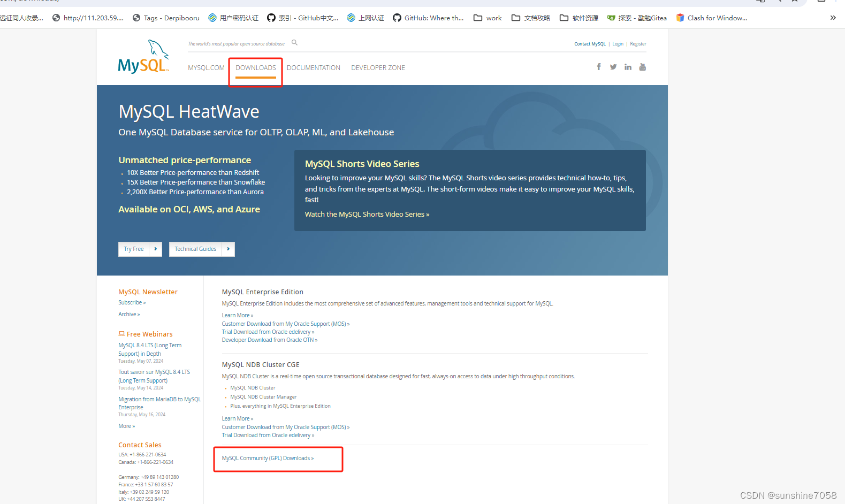Open MySQL Facebook page icon

click(x=599, y=67)
